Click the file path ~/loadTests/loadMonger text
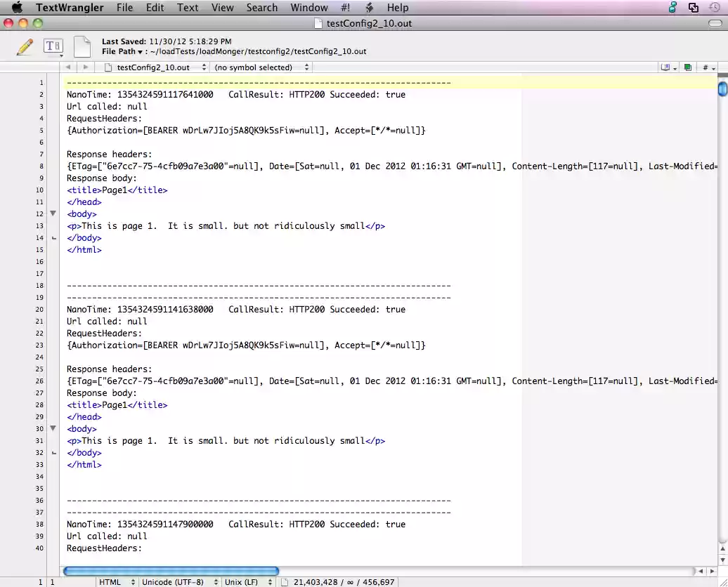Screen dimensions: 728x587 [x=258, y=51]
